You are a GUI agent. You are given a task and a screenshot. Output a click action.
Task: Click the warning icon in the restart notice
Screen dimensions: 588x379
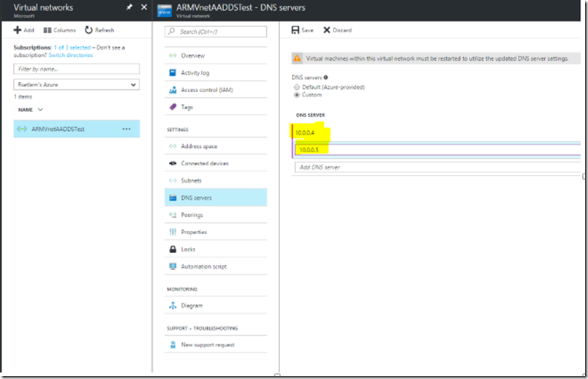[x=297, y=58]
